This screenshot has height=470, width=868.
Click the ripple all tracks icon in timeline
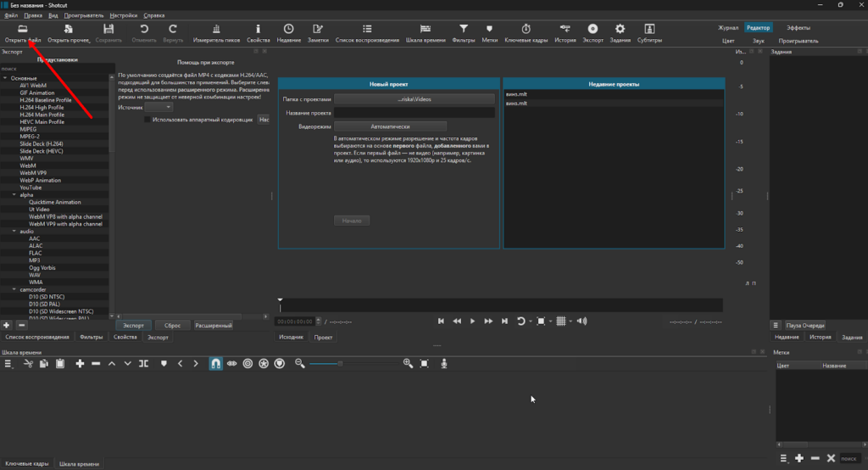tap(264, 363)
